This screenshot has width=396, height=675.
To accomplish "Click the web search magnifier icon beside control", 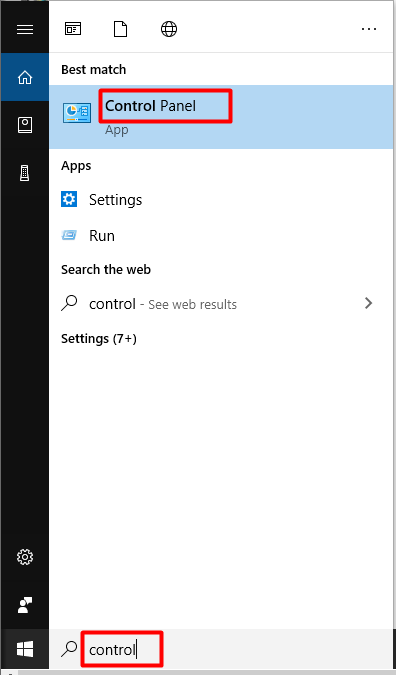I will point(69,303).
